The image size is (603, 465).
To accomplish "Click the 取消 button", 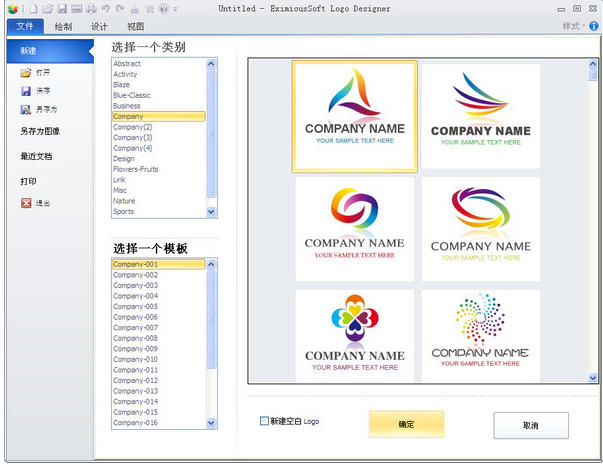I will [531, 425].
